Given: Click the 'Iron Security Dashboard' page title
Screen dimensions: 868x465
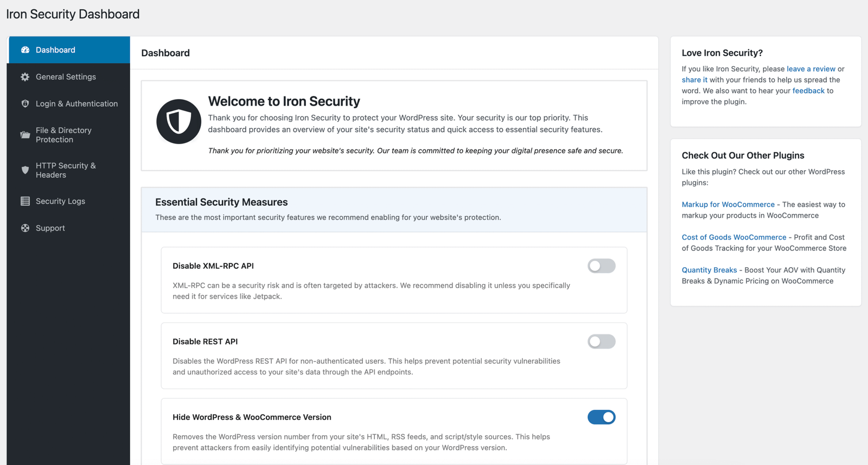Looking at the screenshot, I should [73, 14].
